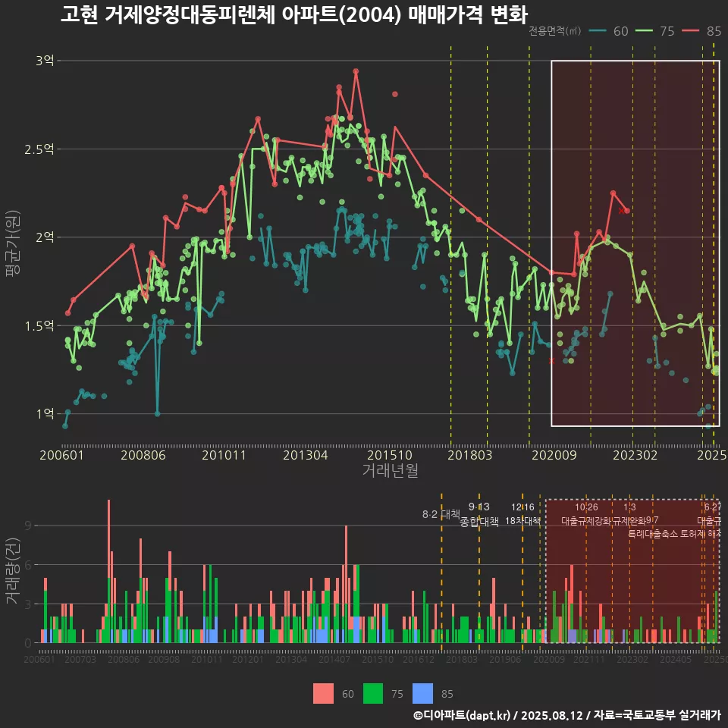The height and width of the screenshot is (728, 728).
Task: Click the '거래년월' x-axis title
Action: (390, 470)
